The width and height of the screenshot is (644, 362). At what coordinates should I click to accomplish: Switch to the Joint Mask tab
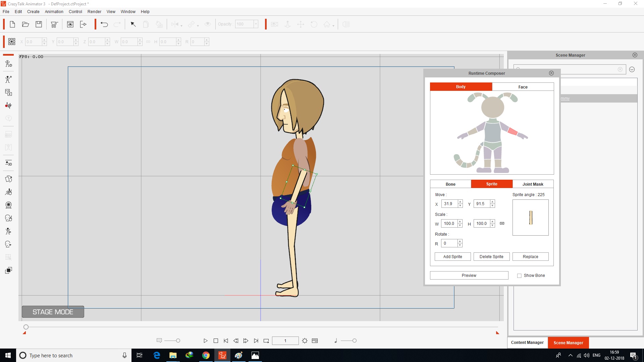pyautogui.click(x=533, y=184)
